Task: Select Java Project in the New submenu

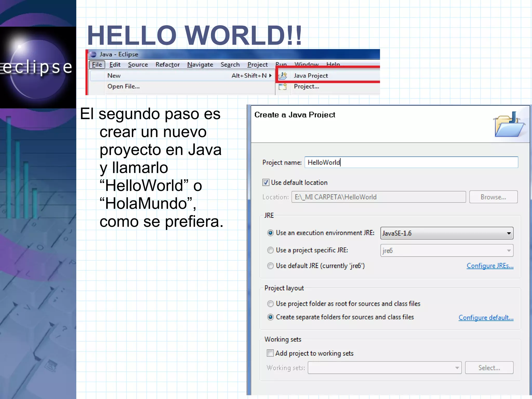Action: pyautogui.click(x=328, y=76)
